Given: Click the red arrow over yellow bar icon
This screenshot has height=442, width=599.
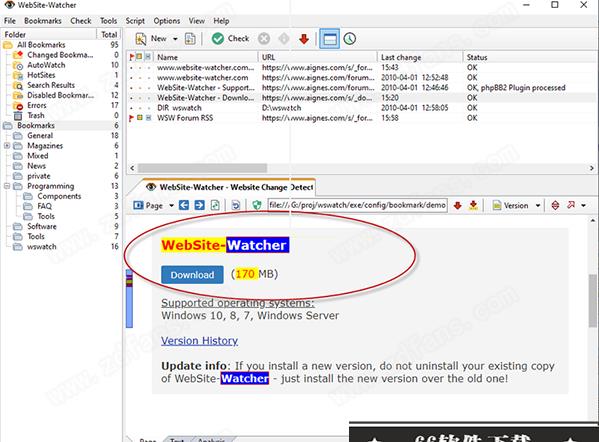Looking at the screenshot, I should (473, 206).
